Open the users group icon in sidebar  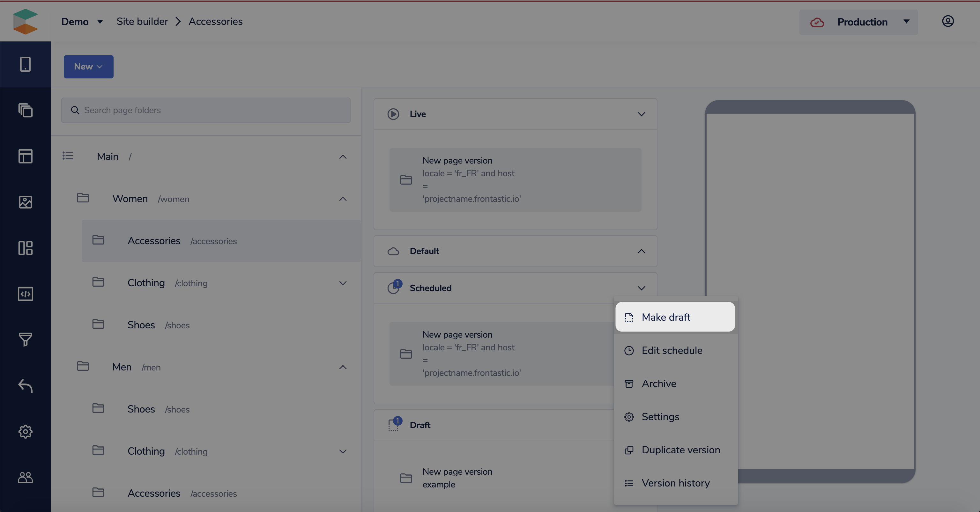tap(25, 478)
